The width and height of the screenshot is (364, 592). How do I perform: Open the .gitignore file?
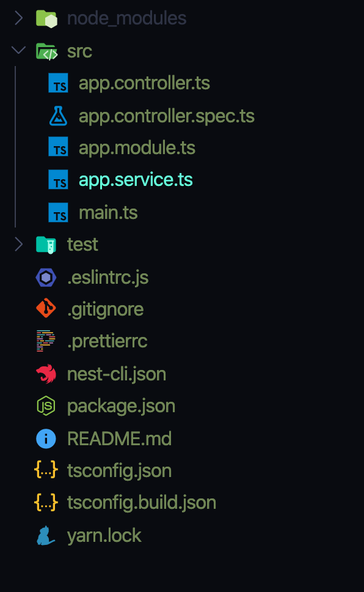(106, 309)
